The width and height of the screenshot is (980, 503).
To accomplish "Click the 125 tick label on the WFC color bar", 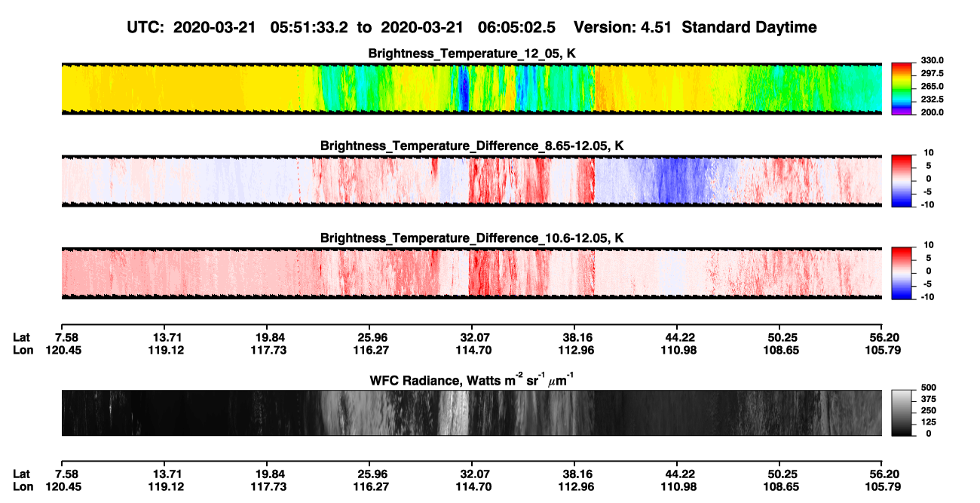I will coord(928,422).
